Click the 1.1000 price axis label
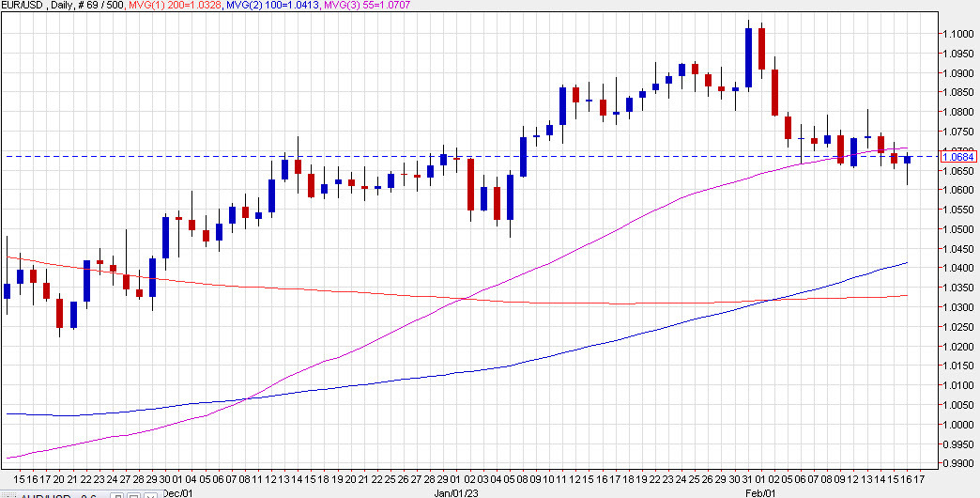 pyautogui.click(x=959, y=33)
